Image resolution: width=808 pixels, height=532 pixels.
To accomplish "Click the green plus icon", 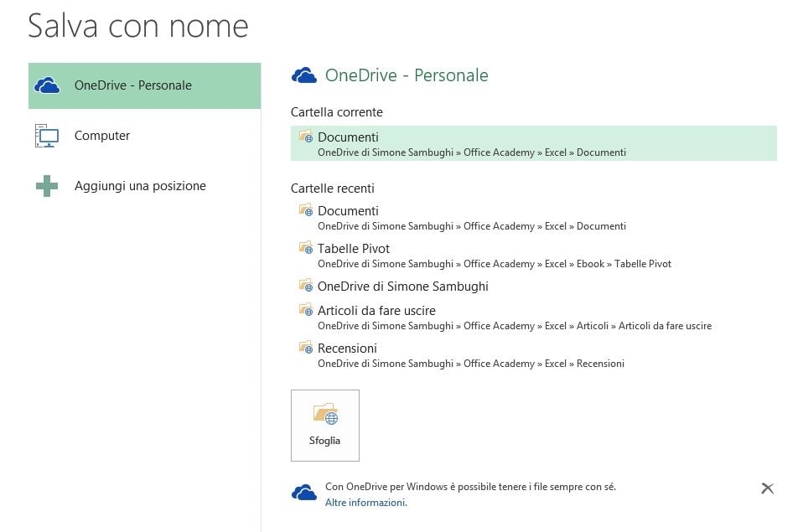I will (47, 186).
